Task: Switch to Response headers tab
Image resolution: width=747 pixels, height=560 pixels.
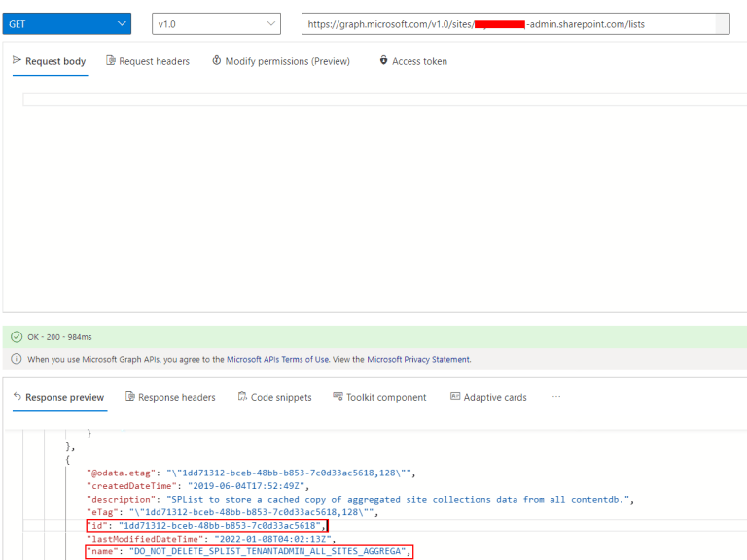Action: 170,397
